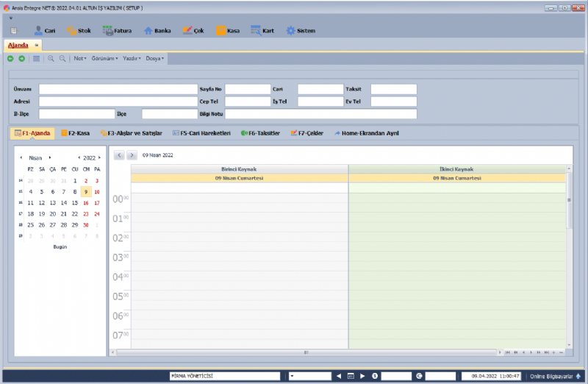Image resolution: width=588 pixels, height=384 pixels.
Task: Click the green back arrow icon
Action: [x=10, y=59]
